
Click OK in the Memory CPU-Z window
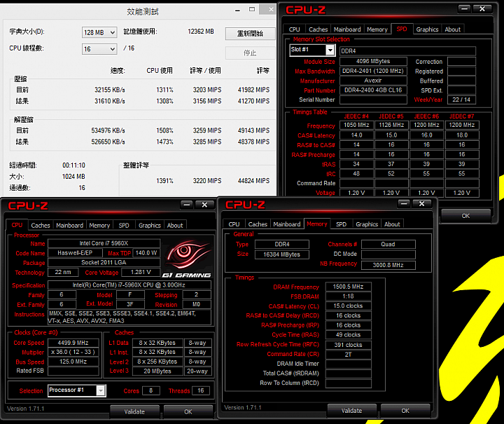point(405,411)
